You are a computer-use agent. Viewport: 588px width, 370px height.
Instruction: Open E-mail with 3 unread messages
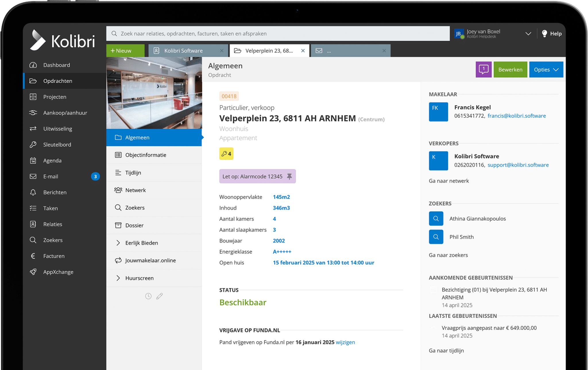pos(51,176)
